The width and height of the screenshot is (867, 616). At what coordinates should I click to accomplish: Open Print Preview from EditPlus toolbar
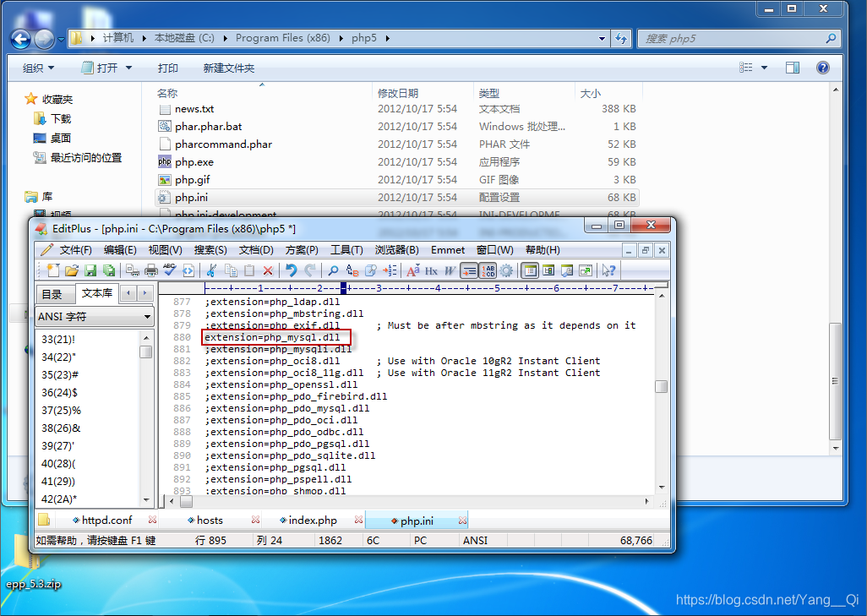(133, 270)
